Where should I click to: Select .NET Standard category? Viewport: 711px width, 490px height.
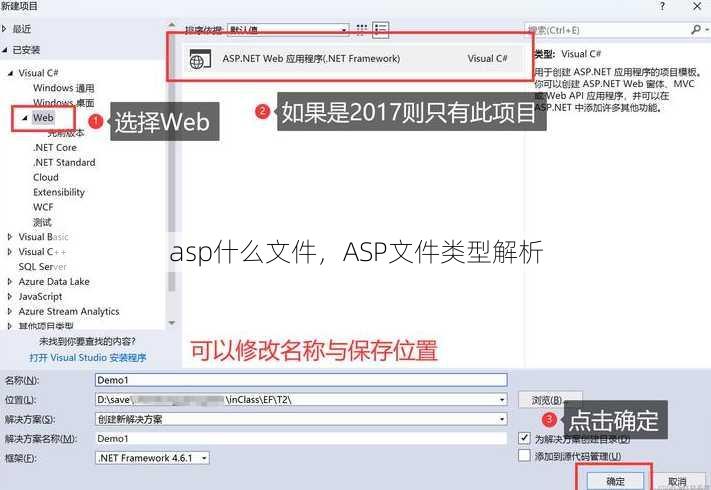pyautogui.click(x=64, y=162)
